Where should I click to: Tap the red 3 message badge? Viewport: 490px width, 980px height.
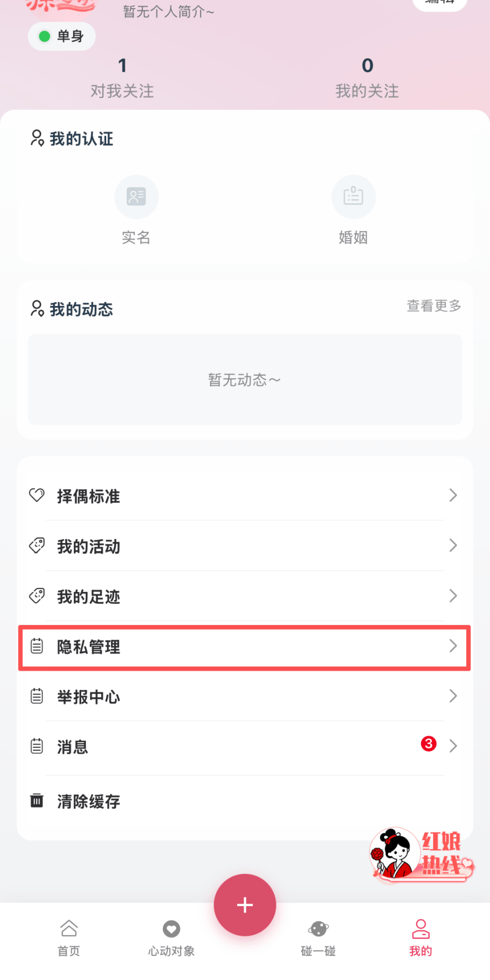(x=428, y=744)
